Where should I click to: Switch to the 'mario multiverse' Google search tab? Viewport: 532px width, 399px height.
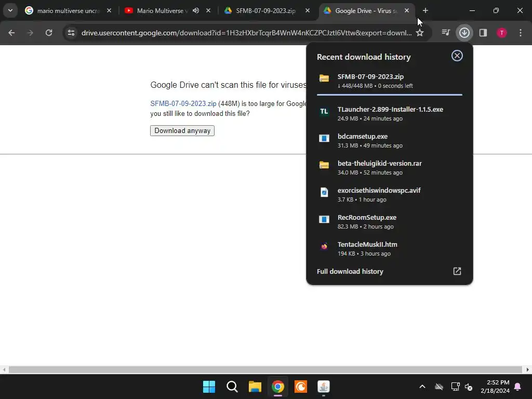pyautogui.click(x=68, y=11)
